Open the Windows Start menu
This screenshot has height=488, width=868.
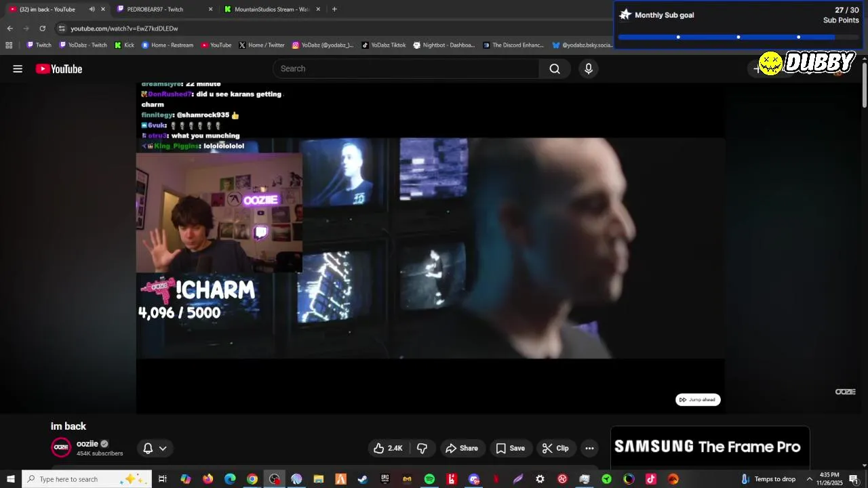click(x=11, y=479)
